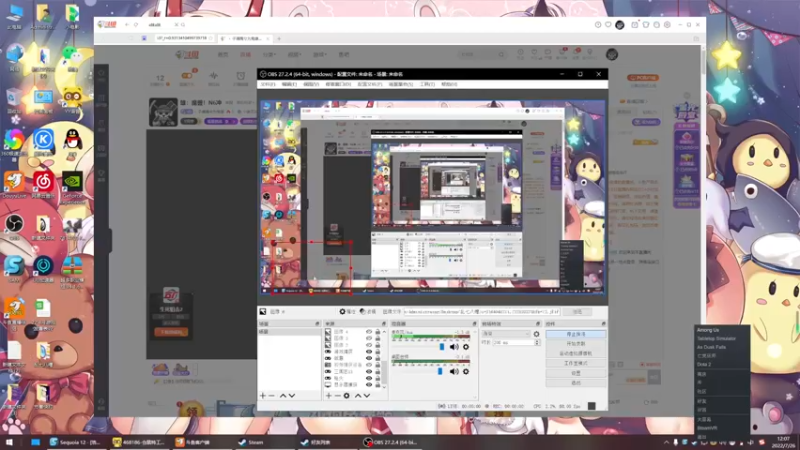
Task: Open Steam from Windows taskbar
Action: click(251, 442)
